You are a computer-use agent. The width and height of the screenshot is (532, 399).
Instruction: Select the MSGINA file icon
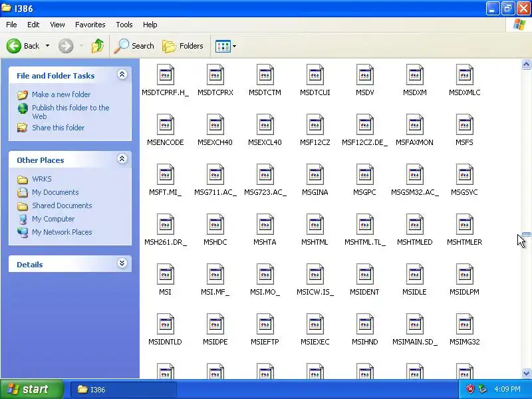315,174
